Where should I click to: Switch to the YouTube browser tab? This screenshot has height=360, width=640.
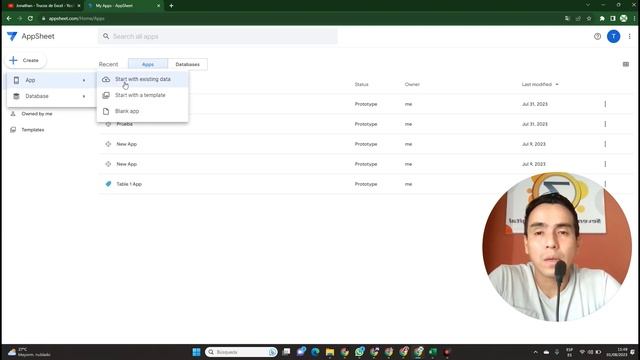pos(44,6)
